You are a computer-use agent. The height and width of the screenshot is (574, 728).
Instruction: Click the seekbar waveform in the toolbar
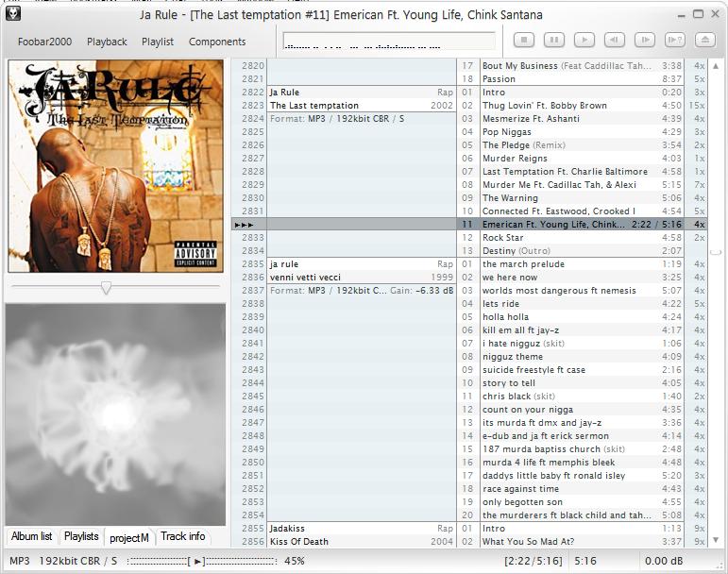point(389,41)
